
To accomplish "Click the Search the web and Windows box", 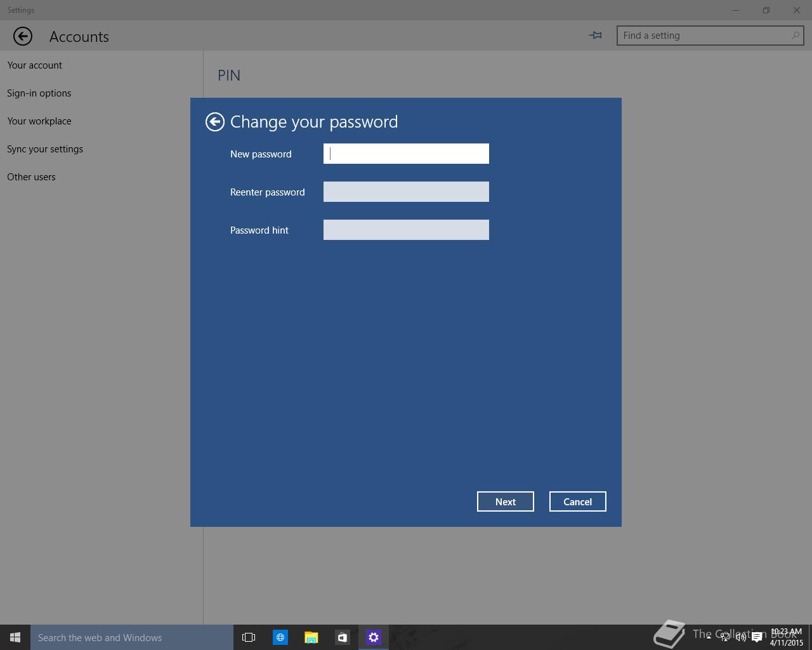I will pyautogui.click(x=132, y=637).
